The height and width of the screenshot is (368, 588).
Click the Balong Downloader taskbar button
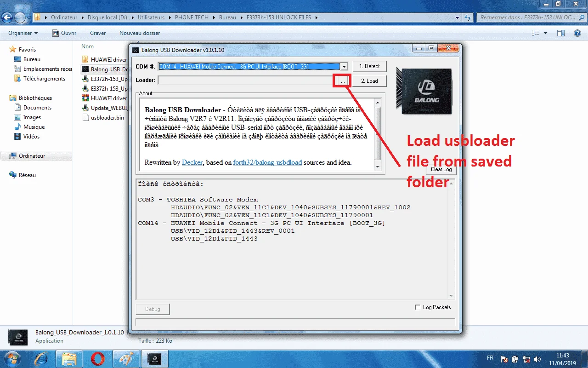[154, 359]
